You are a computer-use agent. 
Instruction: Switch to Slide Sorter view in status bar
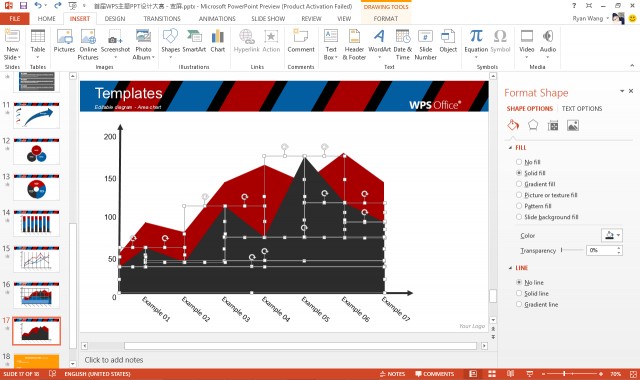(492, 374)
